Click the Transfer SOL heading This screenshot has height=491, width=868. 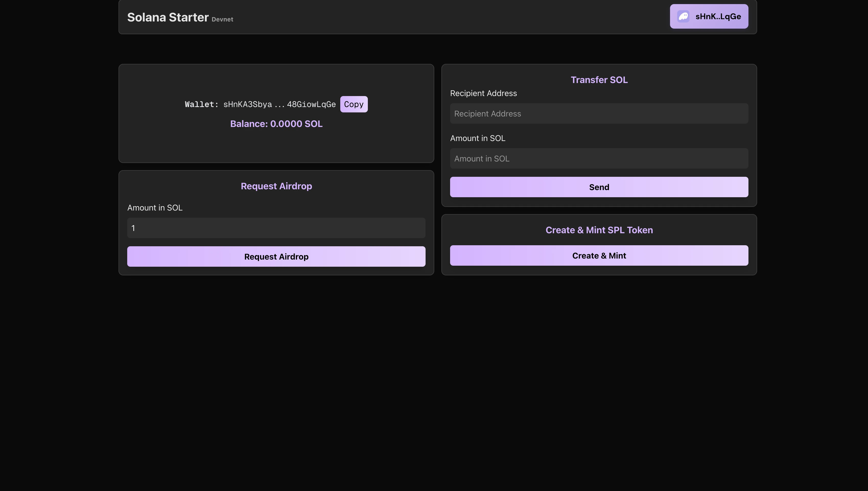pos(599,80)
